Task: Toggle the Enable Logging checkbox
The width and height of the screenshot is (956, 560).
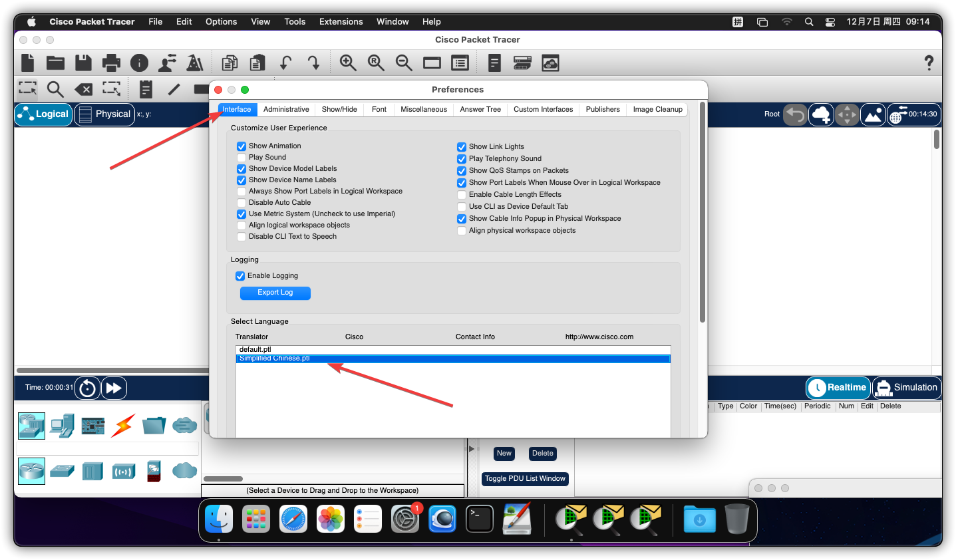Action: point(240,276)
